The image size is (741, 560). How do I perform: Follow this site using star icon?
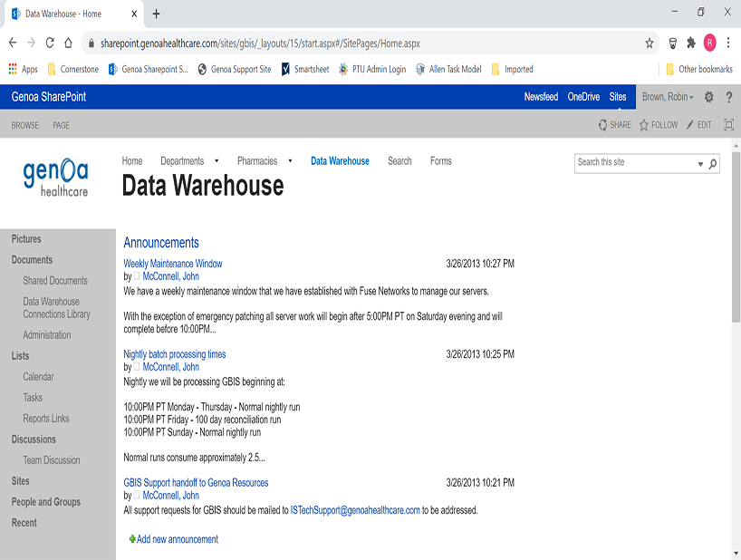644,125
